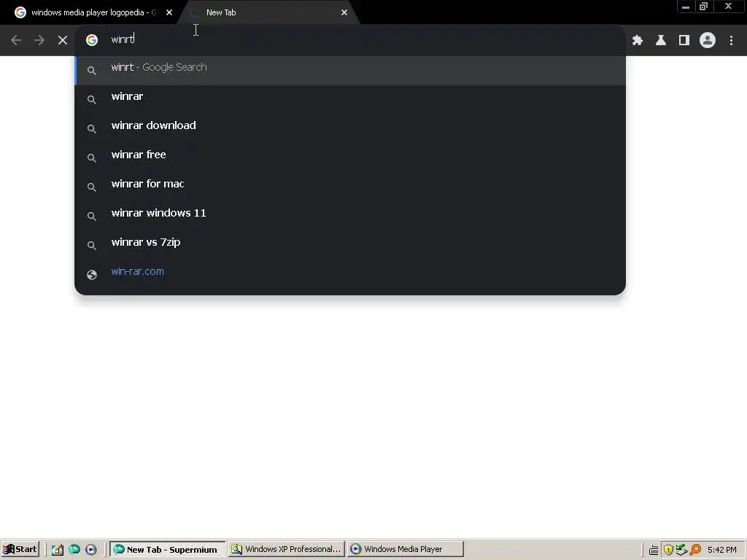Switch to New Tab - Supermium taskbar button
The image size is (747, 560).
[x=167, y=549]
